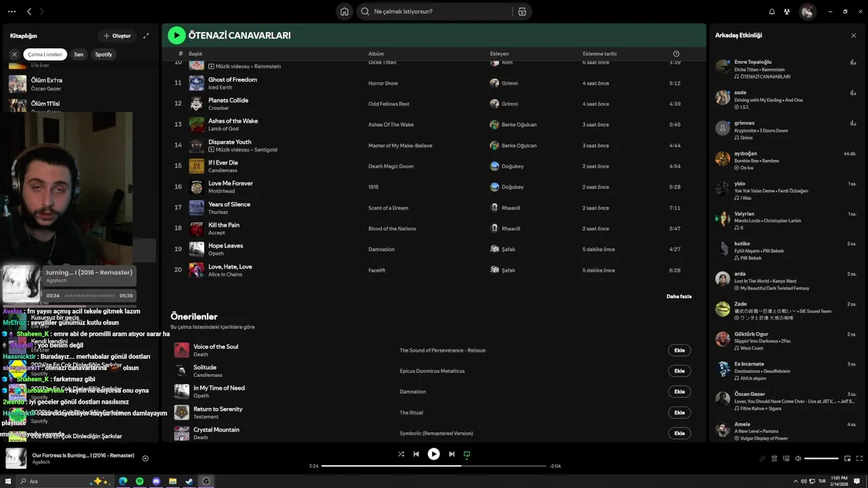Open Discord from the Windows taskbar
The height and width of the screenshot is (488, 868).
click(x=156, y=481)
